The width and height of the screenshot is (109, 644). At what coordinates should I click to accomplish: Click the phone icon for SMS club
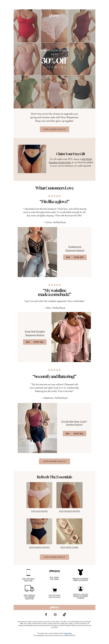point(28,573)
